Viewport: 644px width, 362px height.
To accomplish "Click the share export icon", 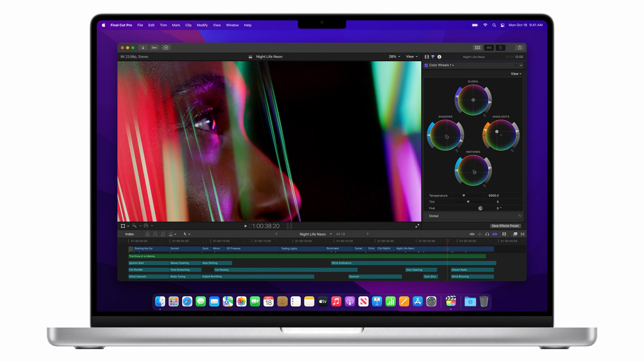I will [x=520, y=48].
